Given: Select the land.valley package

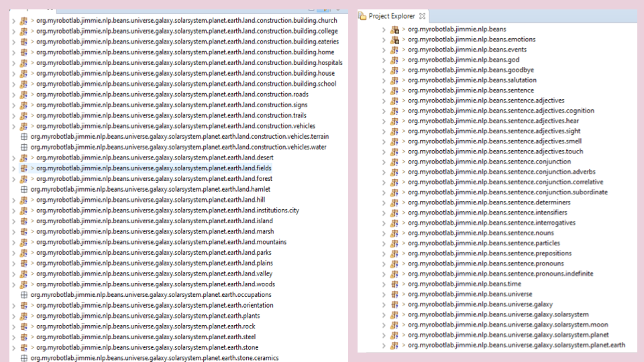Looking at the screenshot, I should point(154,274).
